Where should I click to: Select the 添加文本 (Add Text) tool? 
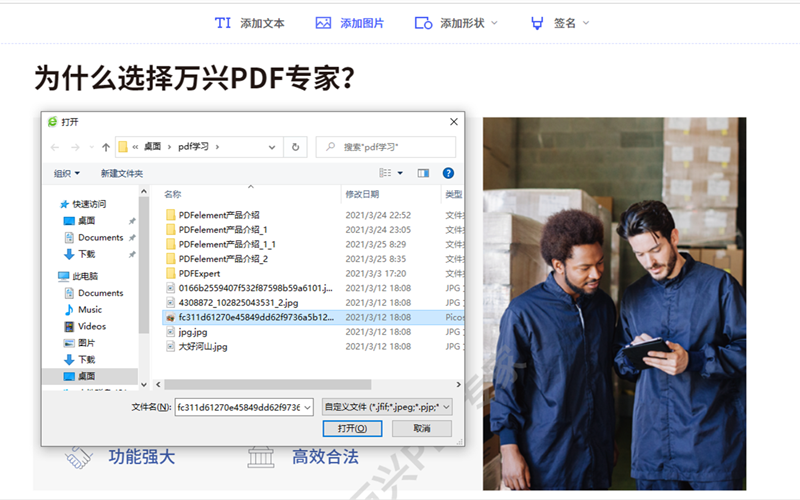[250, 23]
